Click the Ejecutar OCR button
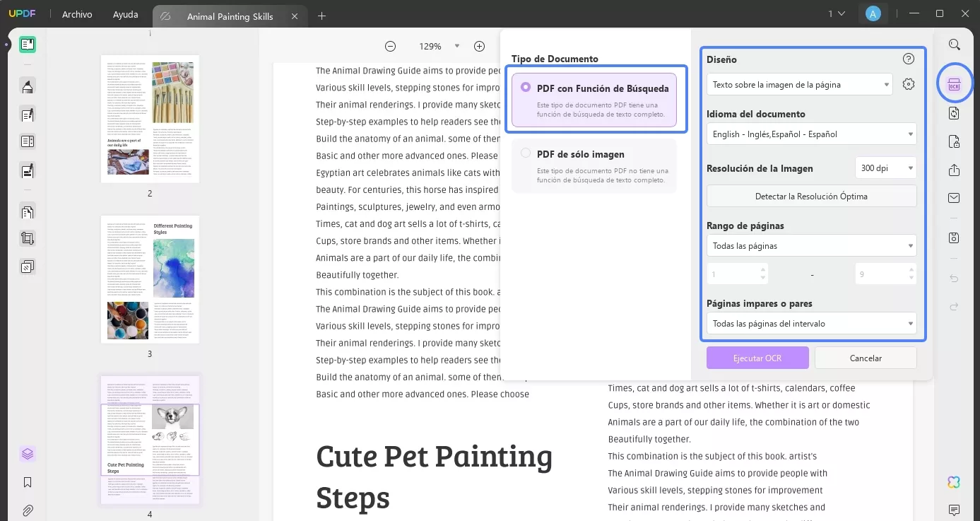The image size is (980, 521). point(757,358)
